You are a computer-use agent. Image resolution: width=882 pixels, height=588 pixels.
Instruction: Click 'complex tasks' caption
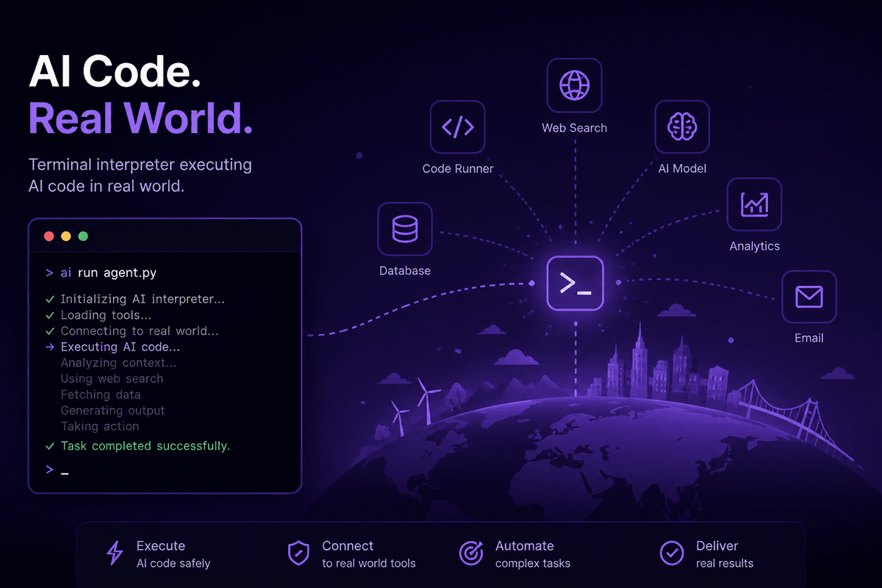[533, 564]
